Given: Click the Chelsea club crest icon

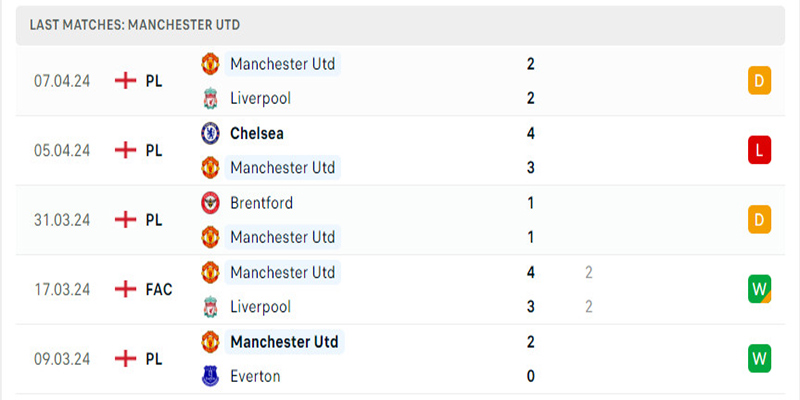Looking at the screenshot, I should tap(210, 133).
